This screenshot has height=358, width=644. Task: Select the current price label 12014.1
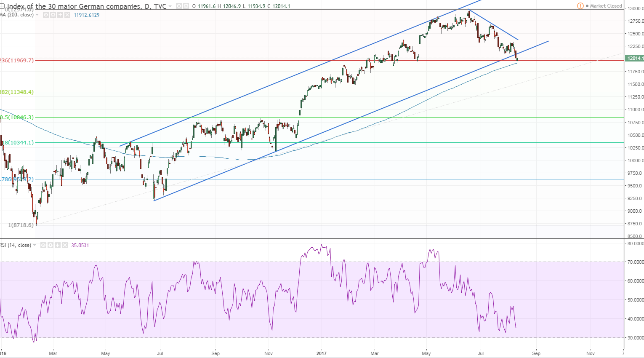(635, 58)
